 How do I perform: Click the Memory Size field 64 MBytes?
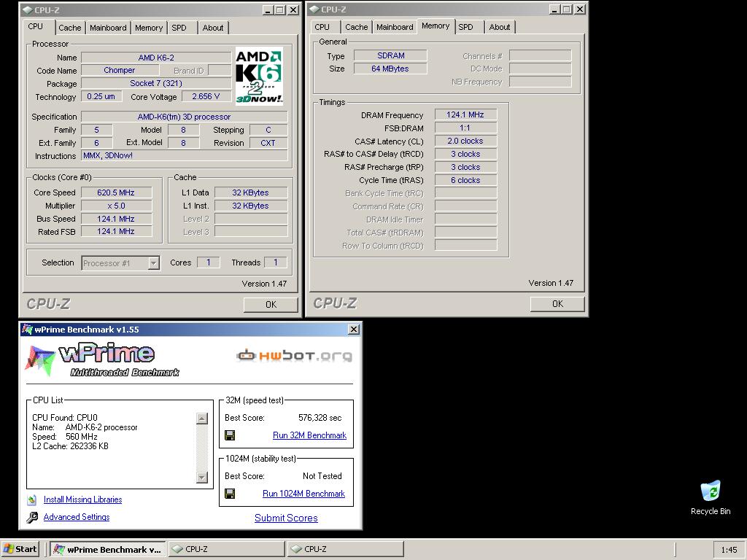pos(391,69)
